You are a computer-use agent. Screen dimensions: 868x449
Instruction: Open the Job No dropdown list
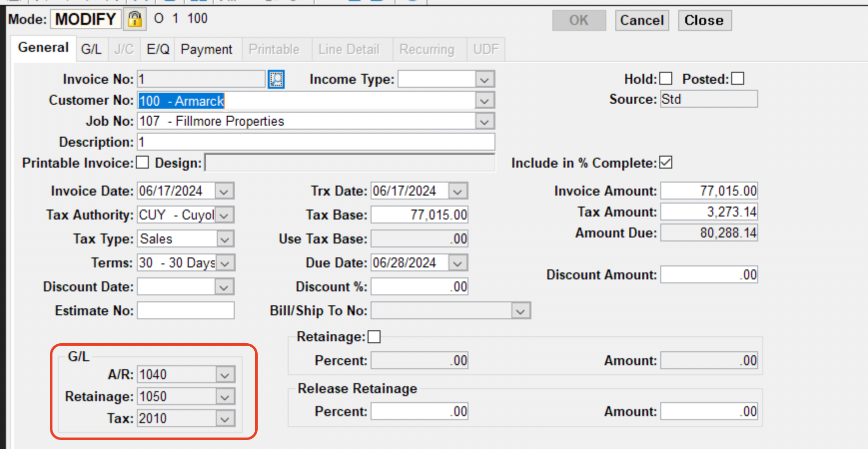(x=484, y=121)
